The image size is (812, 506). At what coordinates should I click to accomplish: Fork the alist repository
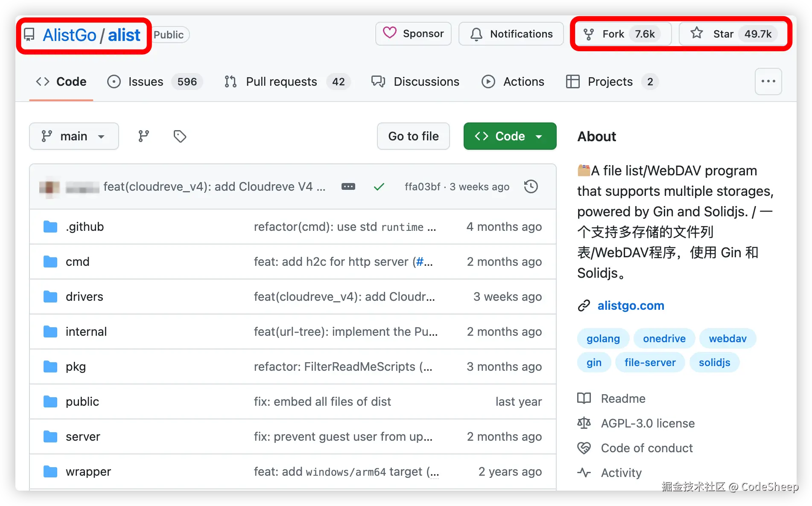(x=623, y=34)
